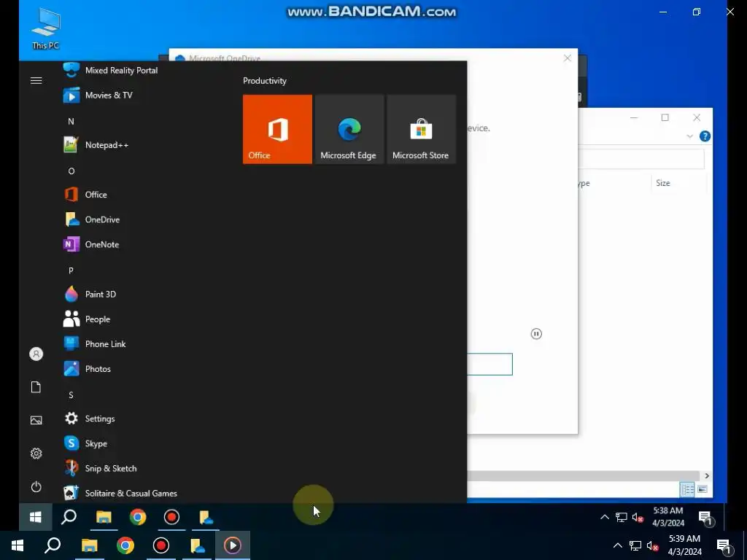Image resolution: width=747 pixels, height=560 pixels.
Task: Click the outer Windows Start button
Action: [18, 545]
